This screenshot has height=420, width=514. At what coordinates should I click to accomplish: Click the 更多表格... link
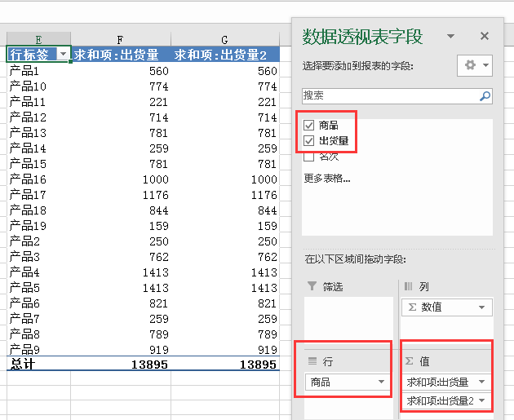[326, 178]
